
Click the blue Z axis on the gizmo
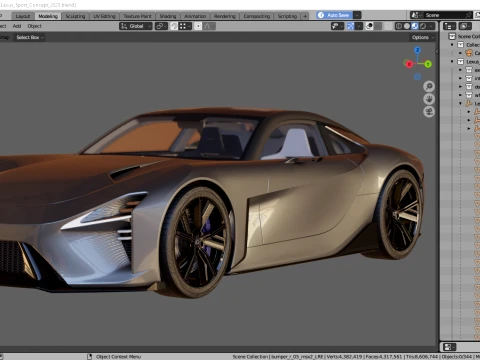click(x=417, y=50)
